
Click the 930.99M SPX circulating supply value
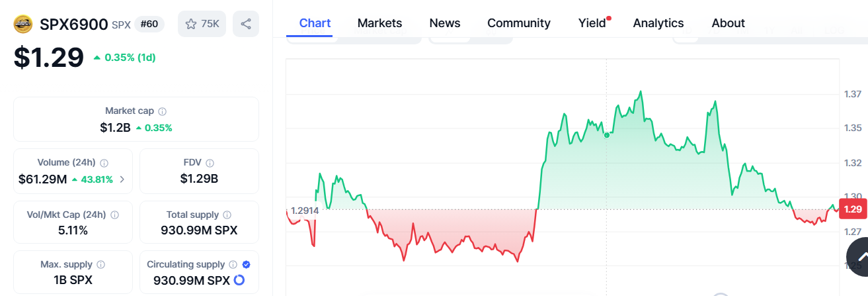(x=192, y=280)
